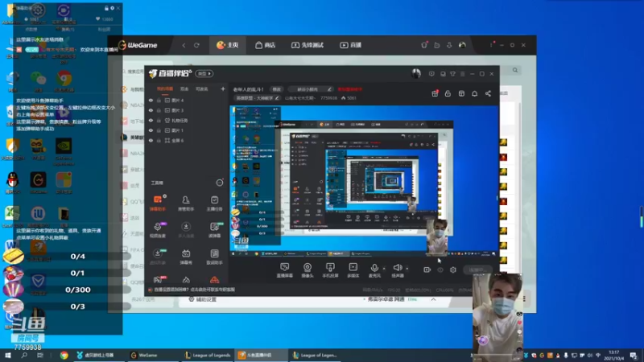This screenshot has width=644, height=362.
Task: Toggle preview eye icon in bottom bar
Action: 440,269
